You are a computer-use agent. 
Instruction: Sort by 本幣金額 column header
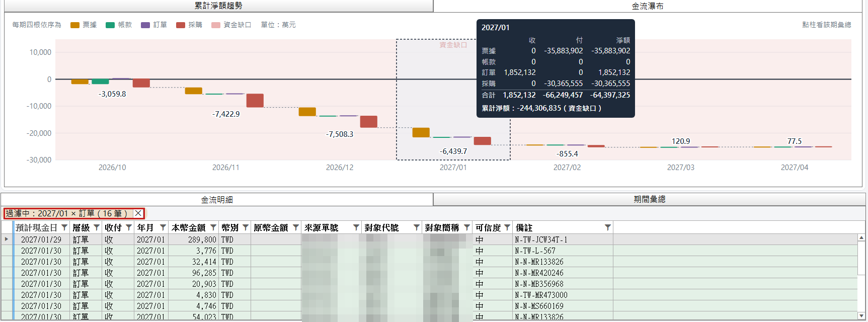pos(188,228)
